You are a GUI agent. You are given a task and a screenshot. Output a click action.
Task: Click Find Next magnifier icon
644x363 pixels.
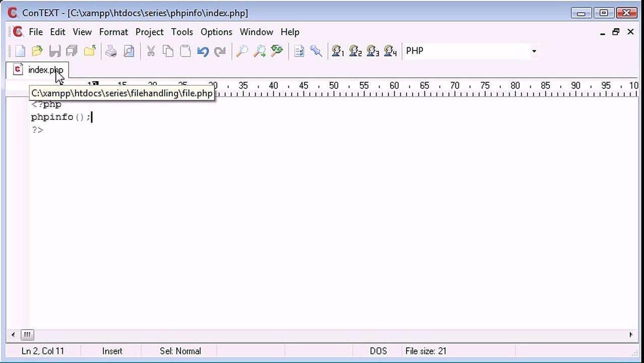[260, 51]
